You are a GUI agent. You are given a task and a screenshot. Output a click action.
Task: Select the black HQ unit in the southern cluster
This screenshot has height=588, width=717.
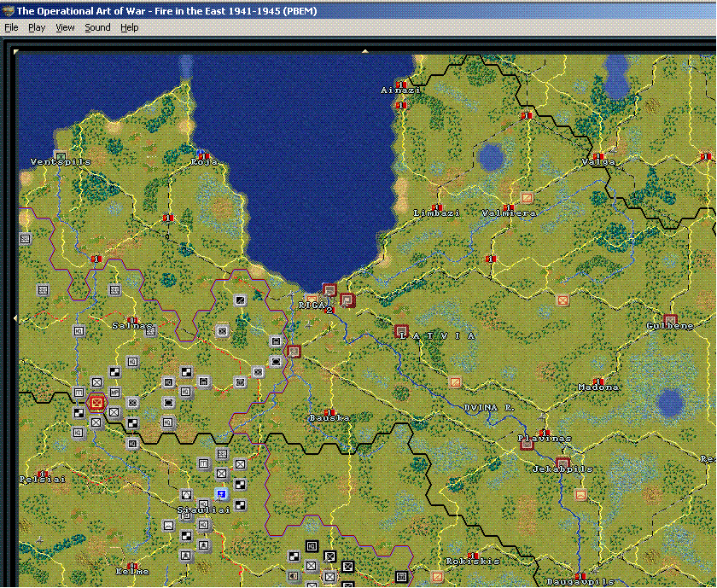[x=312, y=546]
